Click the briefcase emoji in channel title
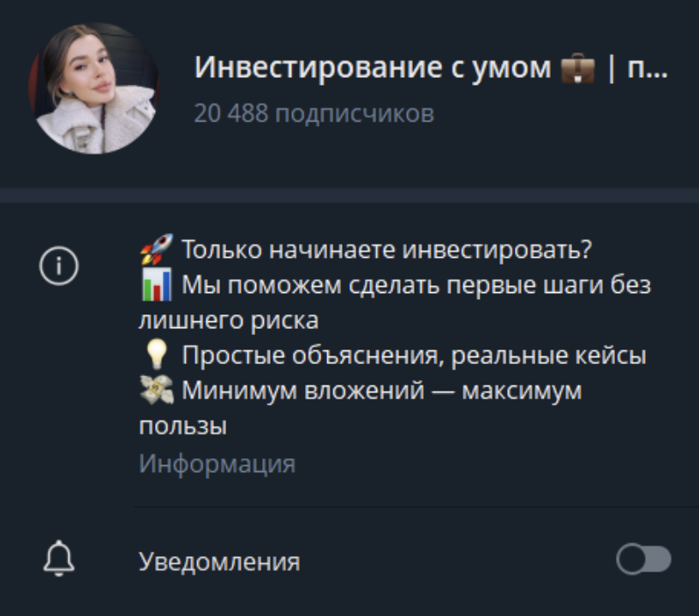This screenshot has height=616, width=699. tap(577, 69)
